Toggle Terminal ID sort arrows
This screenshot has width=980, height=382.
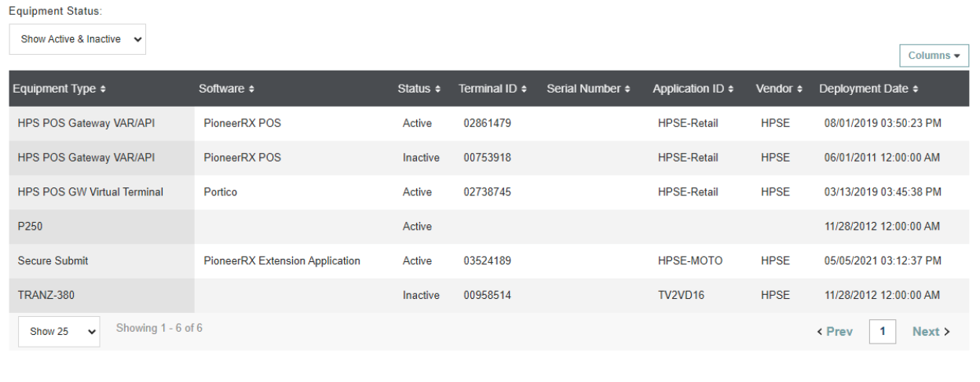(x=524, y=89)
